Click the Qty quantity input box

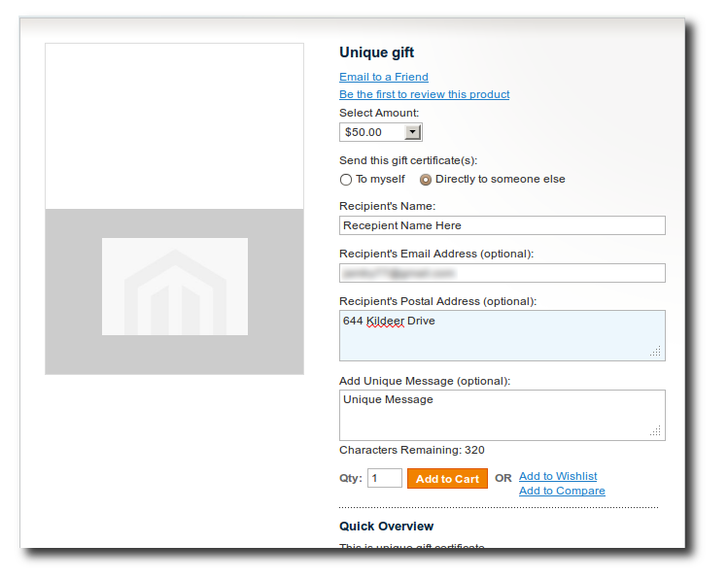[x=385, y=478]
